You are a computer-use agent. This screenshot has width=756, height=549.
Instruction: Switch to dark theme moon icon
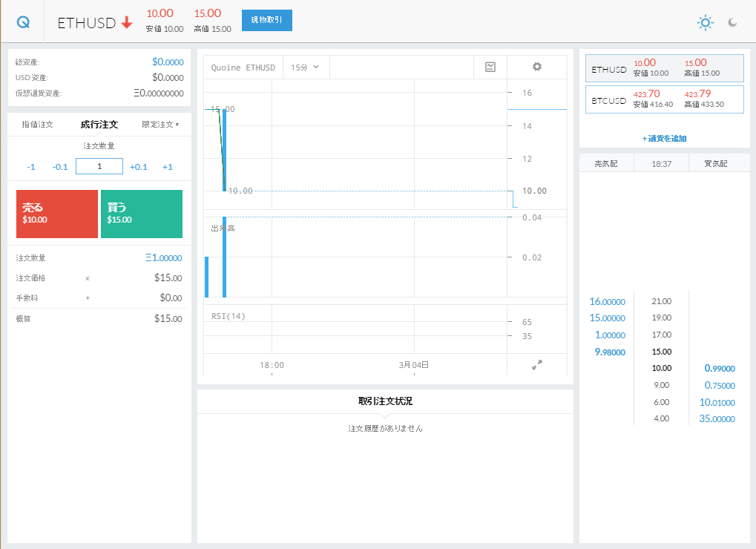[x=732, y=23]
